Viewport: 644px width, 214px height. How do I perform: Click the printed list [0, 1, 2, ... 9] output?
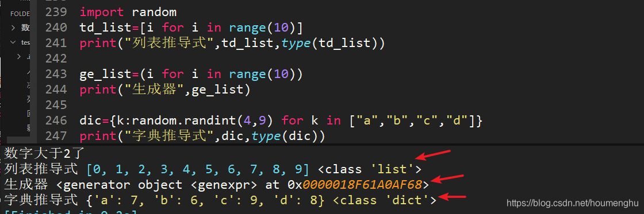198,169
